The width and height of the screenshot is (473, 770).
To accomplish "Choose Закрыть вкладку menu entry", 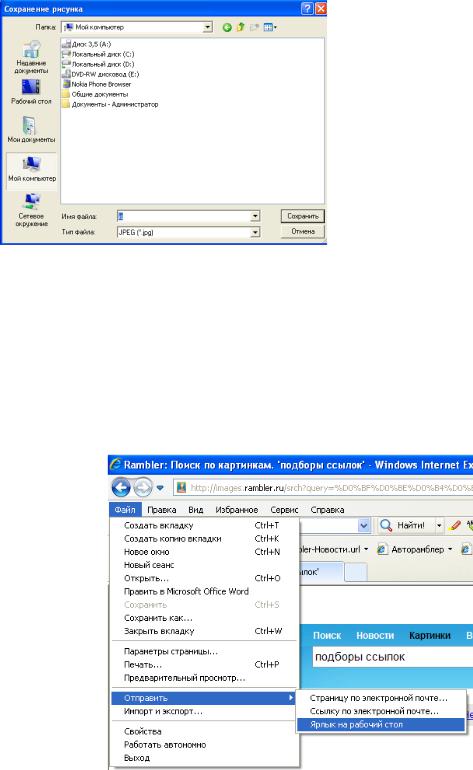I will (205, 632).
